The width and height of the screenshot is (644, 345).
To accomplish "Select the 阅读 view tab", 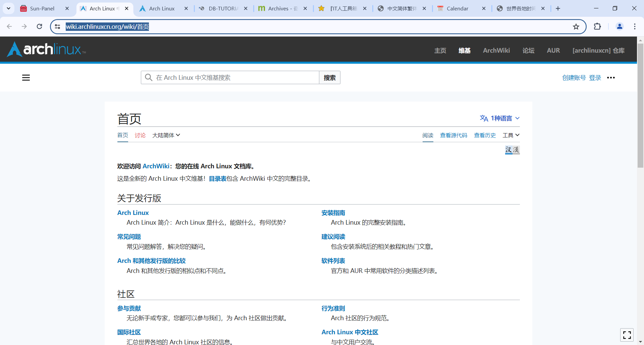I will 428,135.
